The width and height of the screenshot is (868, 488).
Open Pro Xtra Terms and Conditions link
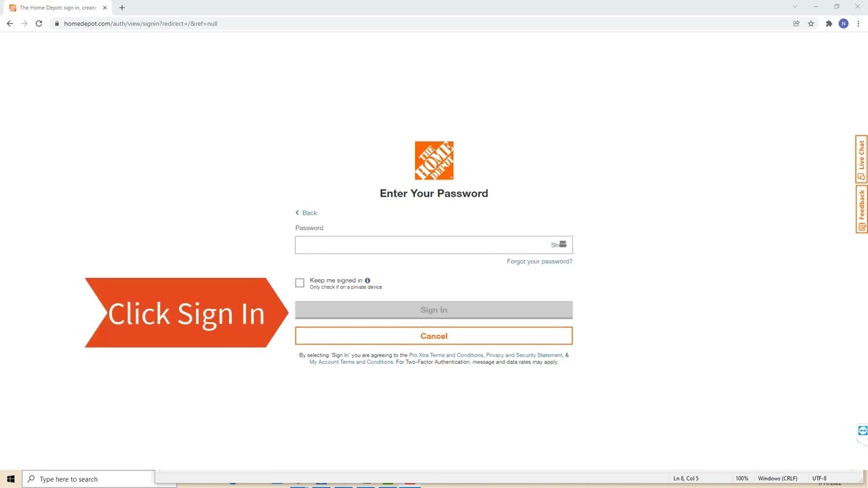point(446,355)
